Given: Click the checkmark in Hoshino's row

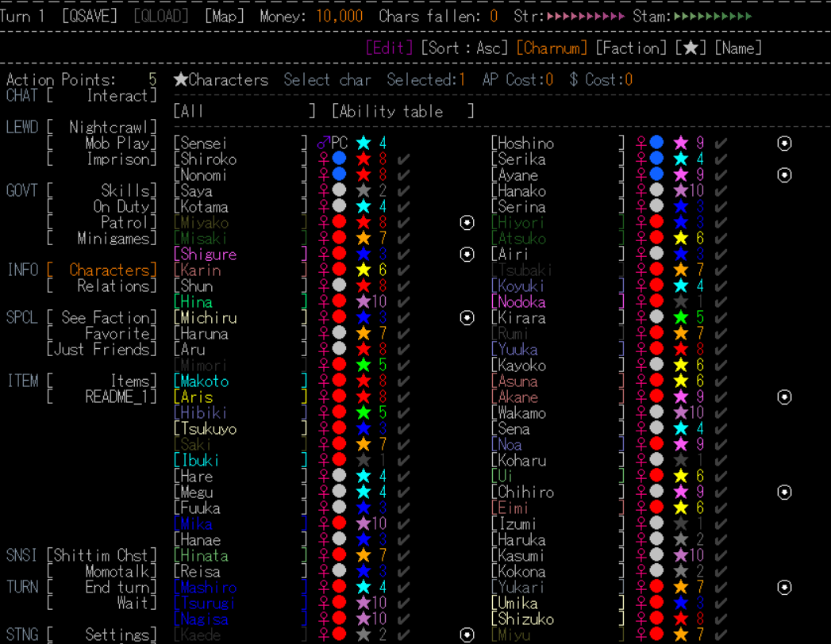Looking at the screenshot, I should (x=721, y=143).
